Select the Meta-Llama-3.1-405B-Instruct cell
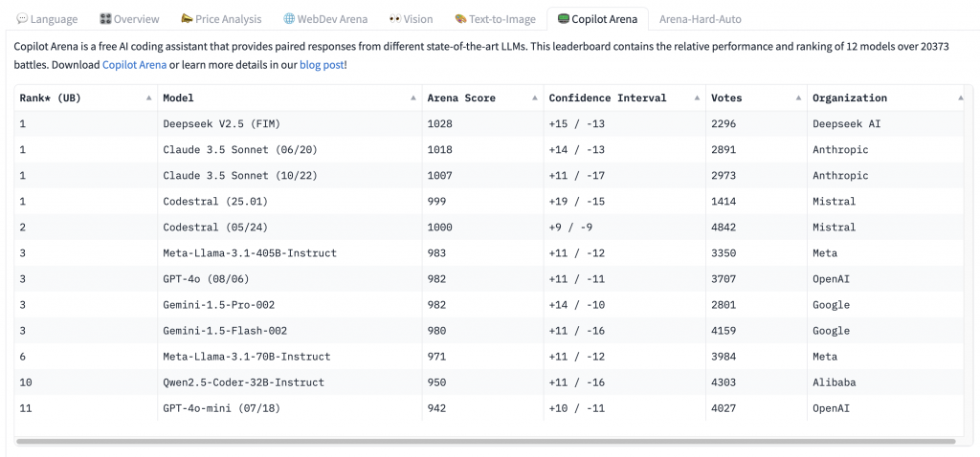The height and width of the screenshot is (457, 980). click(290, 252)
